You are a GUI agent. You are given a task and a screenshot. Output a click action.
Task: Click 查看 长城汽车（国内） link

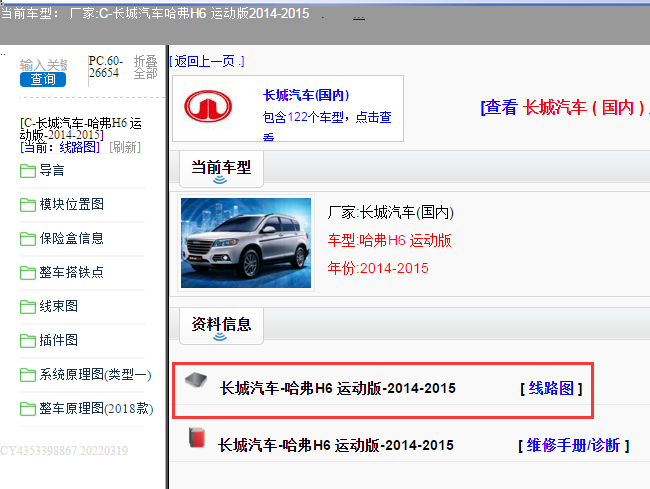tap(563, 108)
